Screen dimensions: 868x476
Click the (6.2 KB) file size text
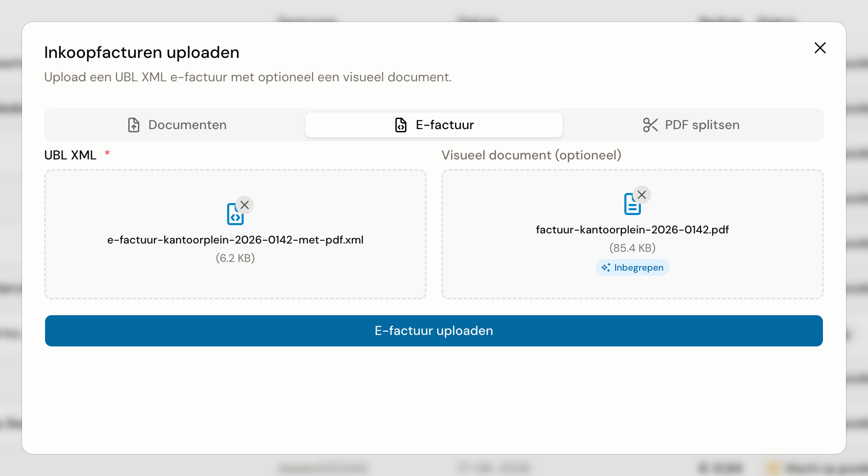pyautogui.click(x=235, y=258)
